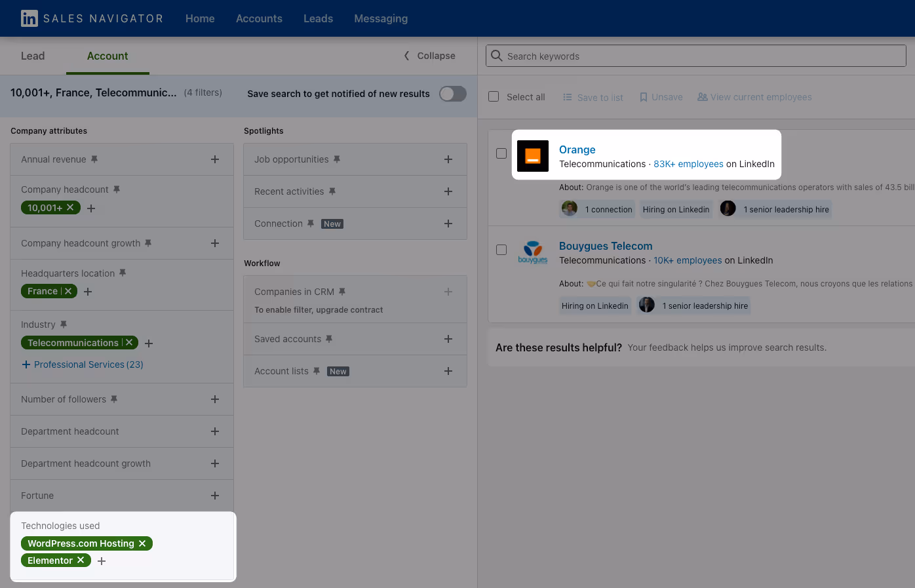Expand the Fortune filter
This screenshot has width=915, height=588.
pyautogui.click(x=215, y=496)
